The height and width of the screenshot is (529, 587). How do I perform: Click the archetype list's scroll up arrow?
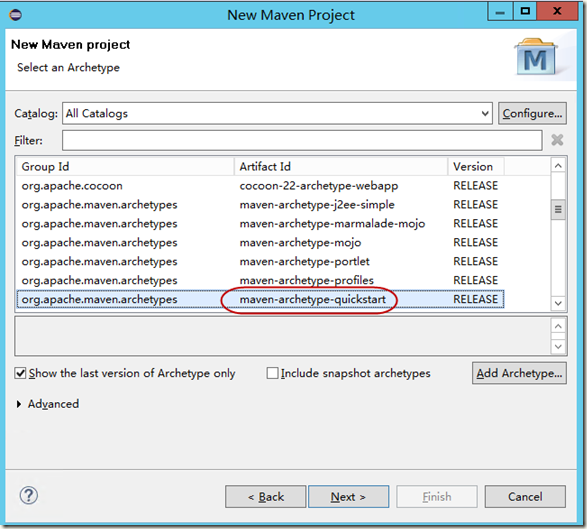pos(558,165)
